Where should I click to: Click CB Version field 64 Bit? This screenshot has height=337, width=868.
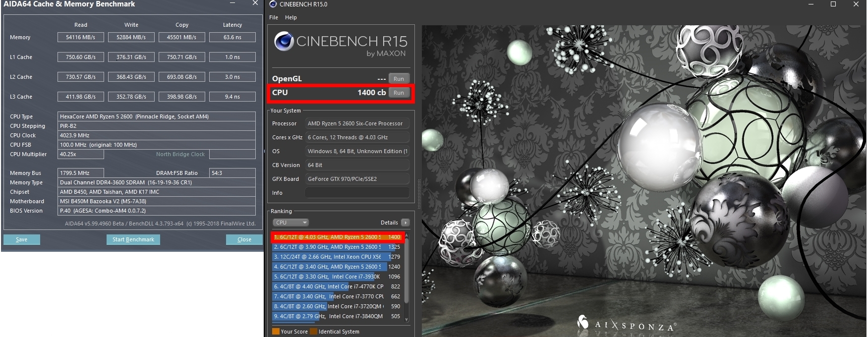click(x=357, y=165)
